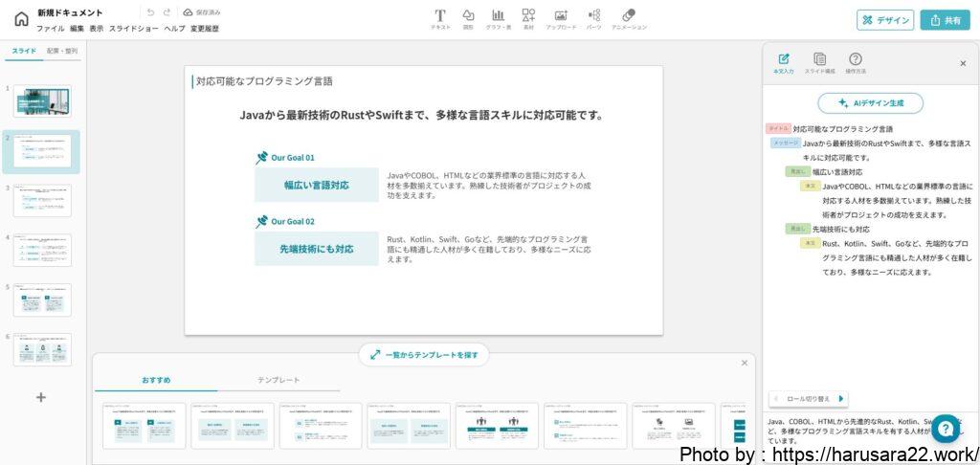Click the グラフ・表 chart icon

498,19
